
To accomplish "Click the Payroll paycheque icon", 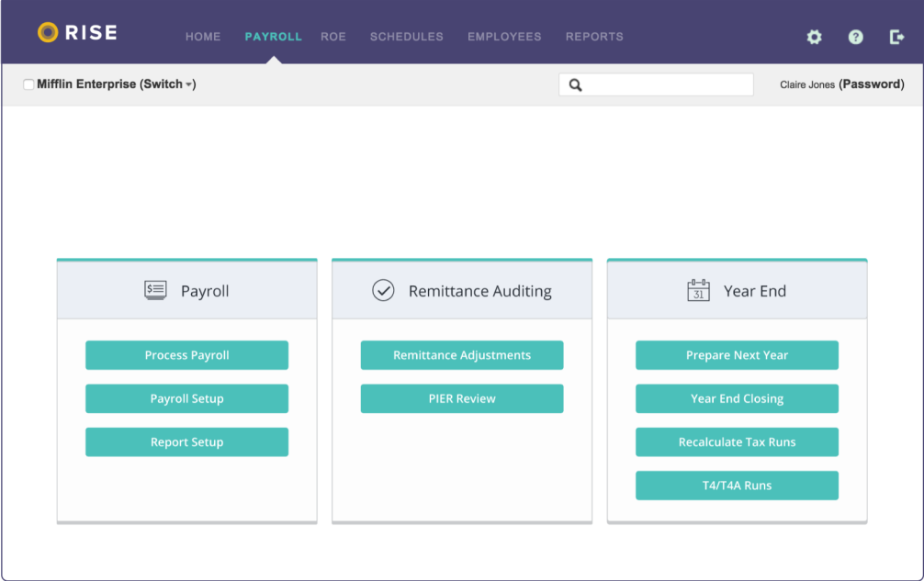I will (155, 291).
